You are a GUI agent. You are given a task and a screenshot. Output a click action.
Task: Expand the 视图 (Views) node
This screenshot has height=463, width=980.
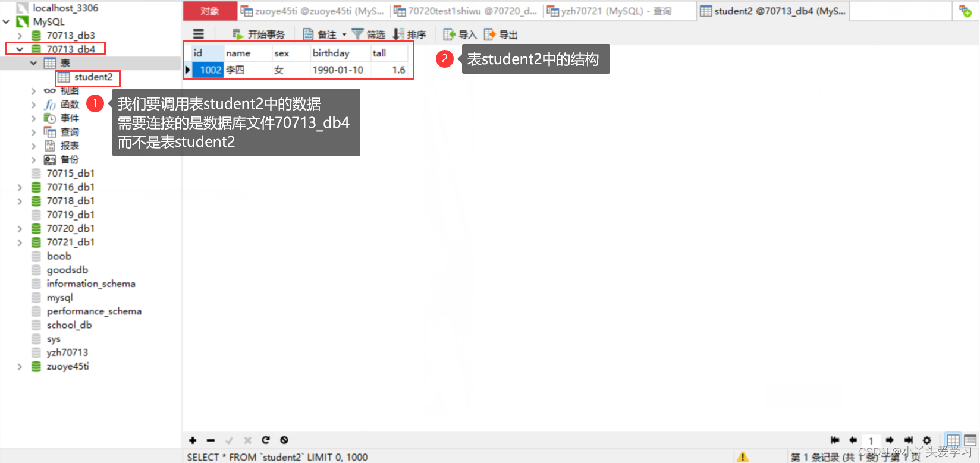coord(33,91)
